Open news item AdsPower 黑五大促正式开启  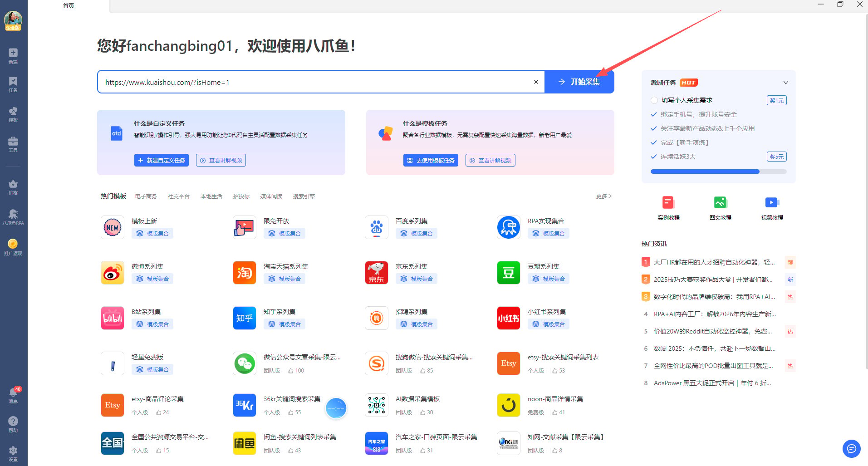tap(712, 383)
